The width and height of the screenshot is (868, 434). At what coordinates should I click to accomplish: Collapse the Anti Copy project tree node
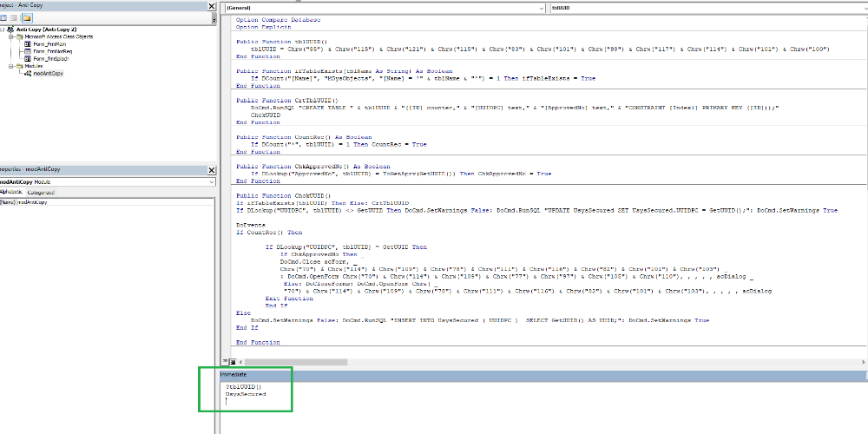click(x=3, y=30)
